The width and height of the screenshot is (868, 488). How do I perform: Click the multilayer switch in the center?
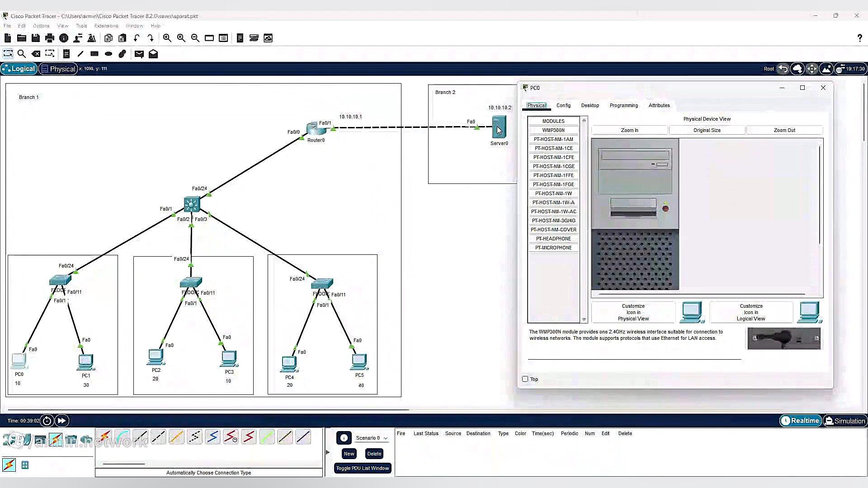tap(192, 205)
